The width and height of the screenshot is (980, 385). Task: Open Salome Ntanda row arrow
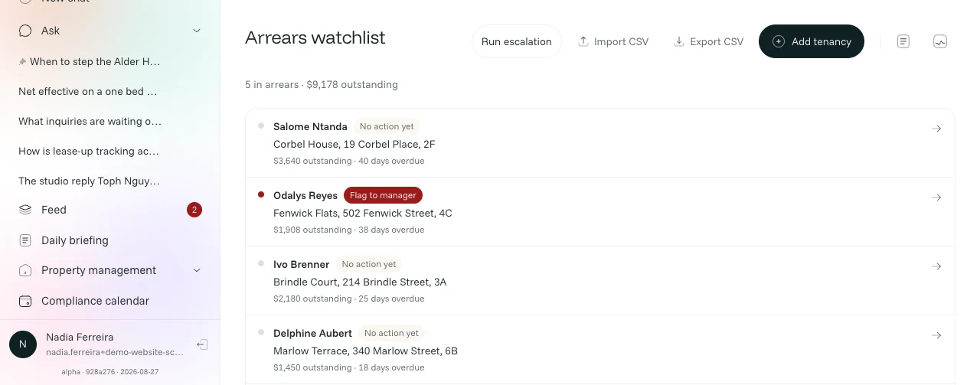[x=936, y=129]
